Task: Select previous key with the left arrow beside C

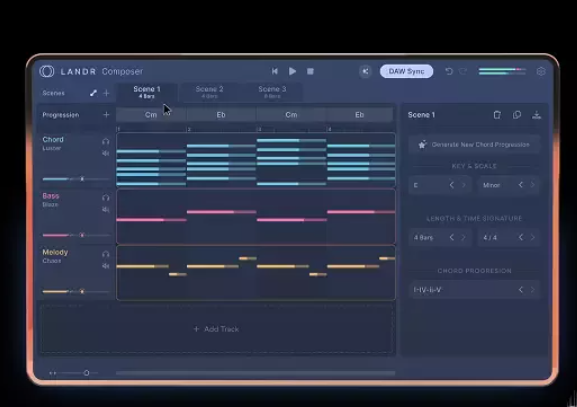Action: click(x=452, y=185)
